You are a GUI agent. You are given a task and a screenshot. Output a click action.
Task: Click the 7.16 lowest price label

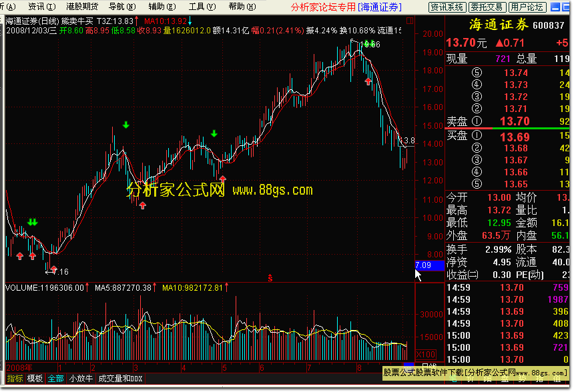click(61, 272)
